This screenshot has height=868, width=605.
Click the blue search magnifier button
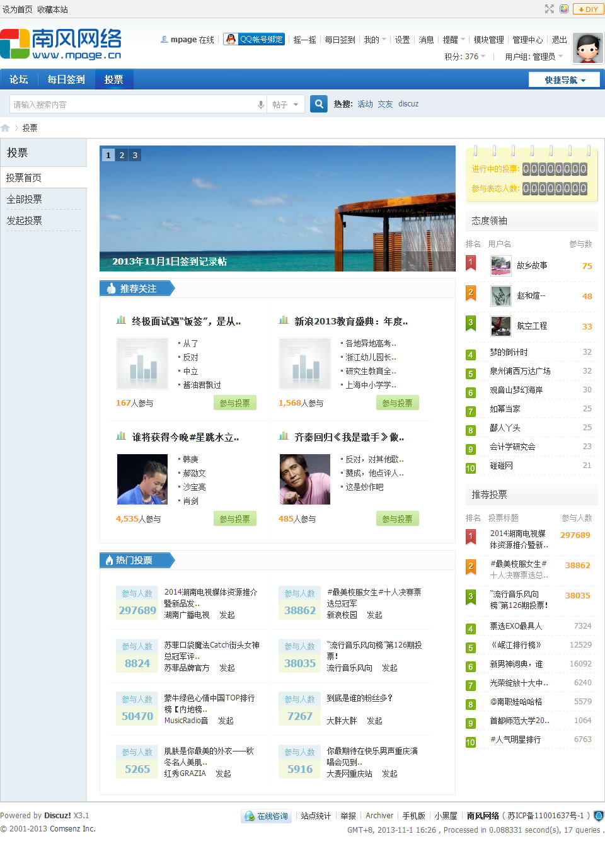[319, 104]
